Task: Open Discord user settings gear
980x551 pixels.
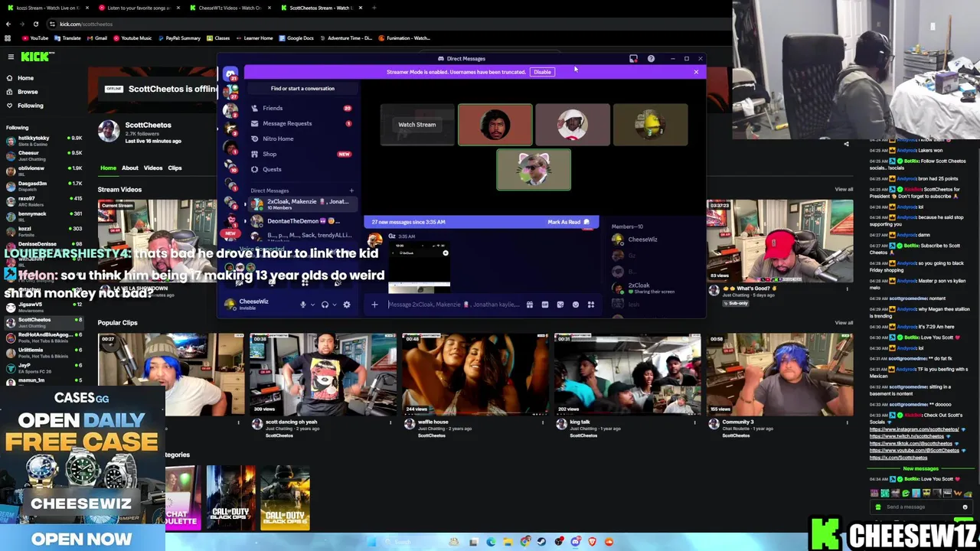Action: click(347, 305)
